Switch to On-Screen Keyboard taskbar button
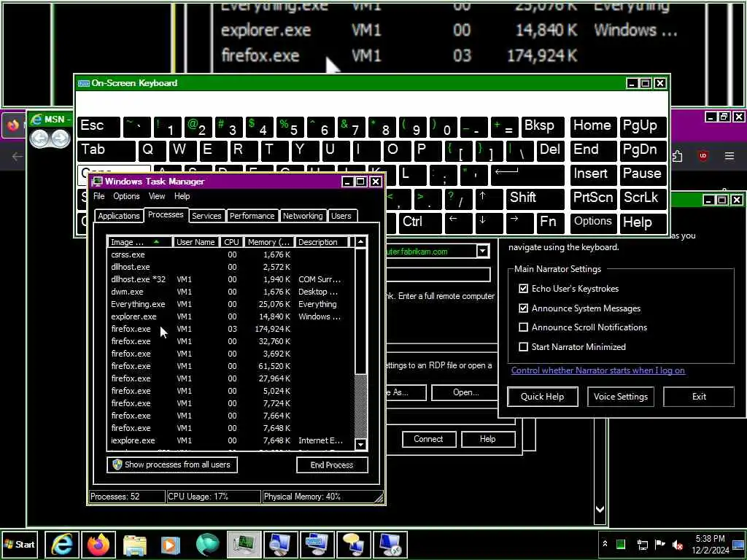This screenshot has height=560, width=747. (317, 544)
